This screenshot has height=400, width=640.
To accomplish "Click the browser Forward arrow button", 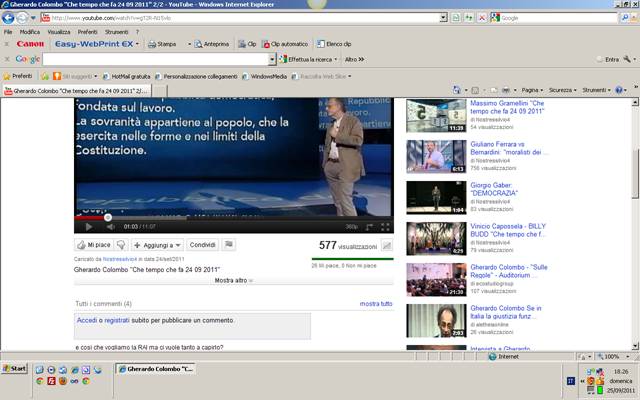I will click(22, 18).
